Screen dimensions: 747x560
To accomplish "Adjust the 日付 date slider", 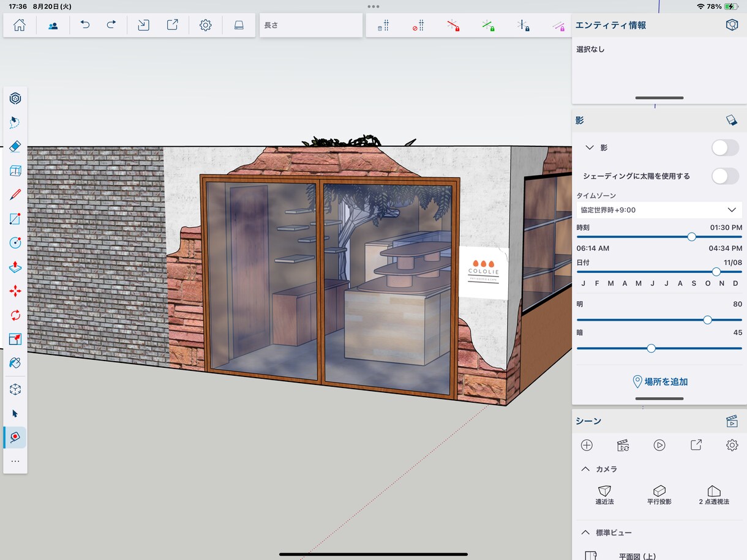I will click(716, 272).
